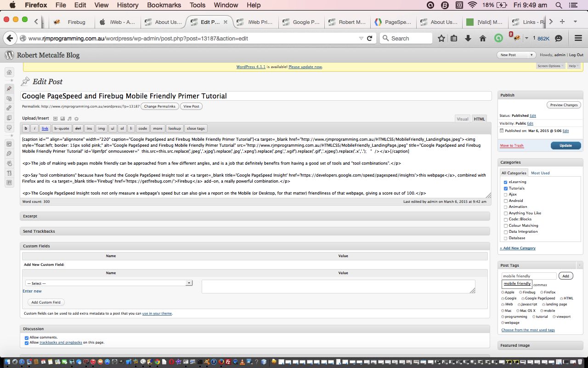Click in the post title field
The height and width of the screenshot is (368, 588).
pos(256,96)
